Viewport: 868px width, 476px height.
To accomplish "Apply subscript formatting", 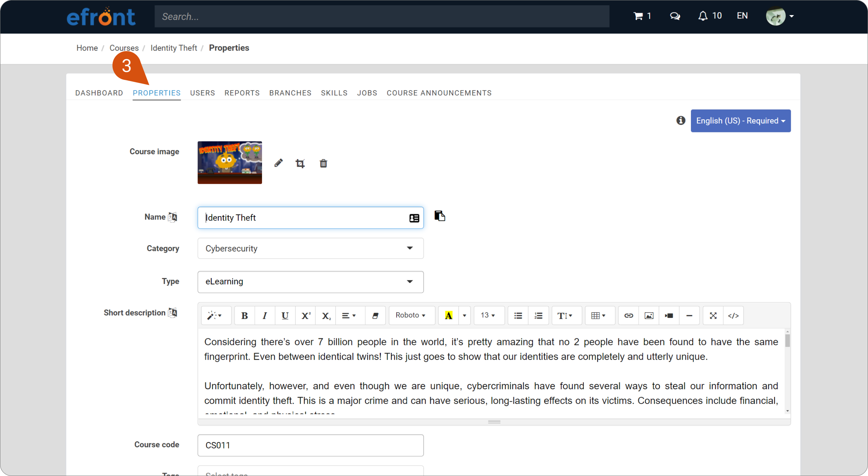I will click(x=326, y=316).
